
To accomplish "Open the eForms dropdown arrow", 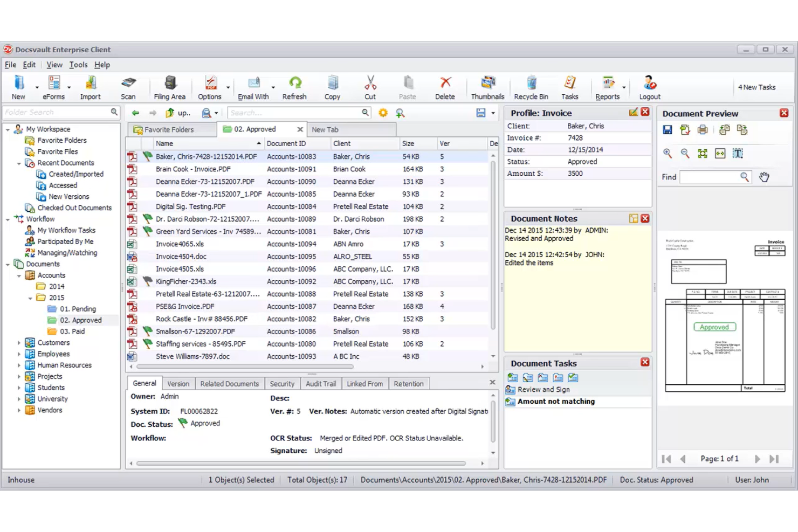I will [x=69, y=87].
